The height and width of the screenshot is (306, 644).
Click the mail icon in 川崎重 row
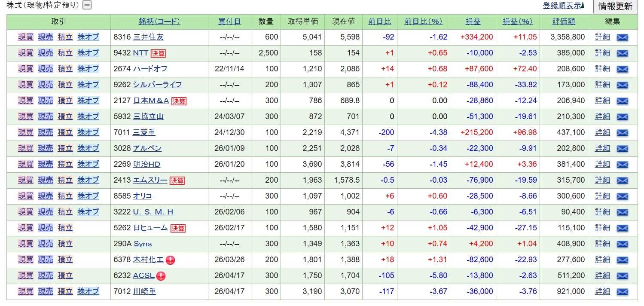(x=622, y=292)
